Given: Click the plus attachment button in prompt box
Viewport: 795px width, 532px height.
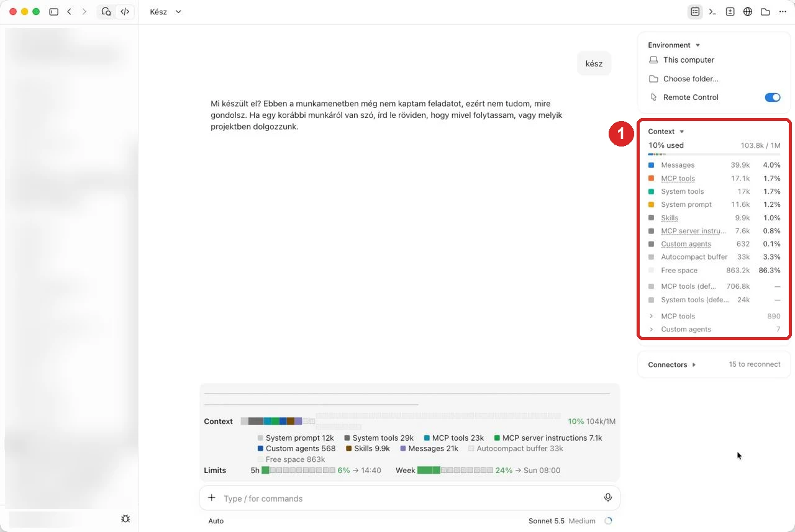Looking at the screenshot, I should coord(212,498).
